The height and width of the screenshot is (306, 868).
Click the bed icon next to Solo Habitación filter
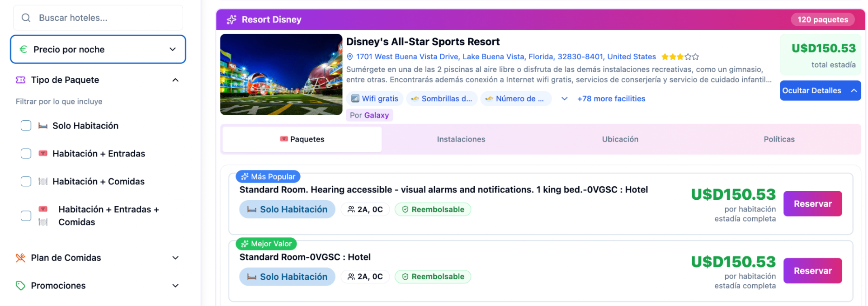pyautogui.click(x=43, y=126)
